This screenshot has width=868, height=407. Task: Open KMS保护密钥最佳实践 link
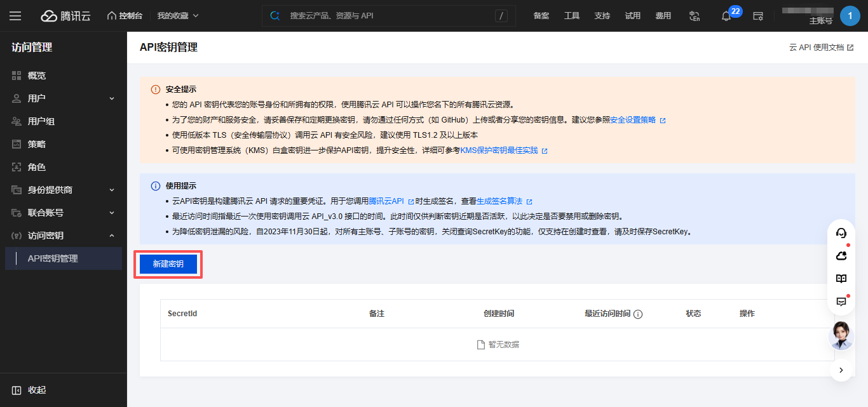(503, 150)
